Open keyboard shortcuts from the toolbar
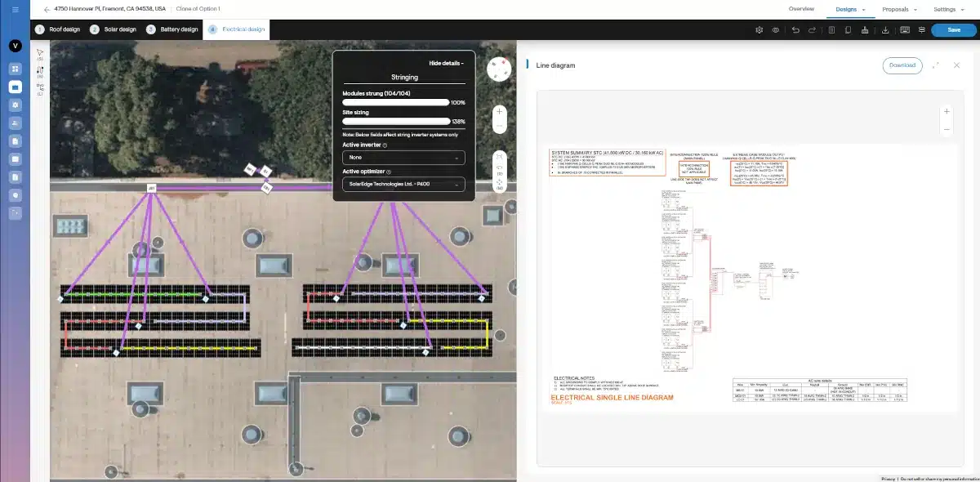Image resolution: width=980 pixels, height=482 pixels. (x=905, y=30)
